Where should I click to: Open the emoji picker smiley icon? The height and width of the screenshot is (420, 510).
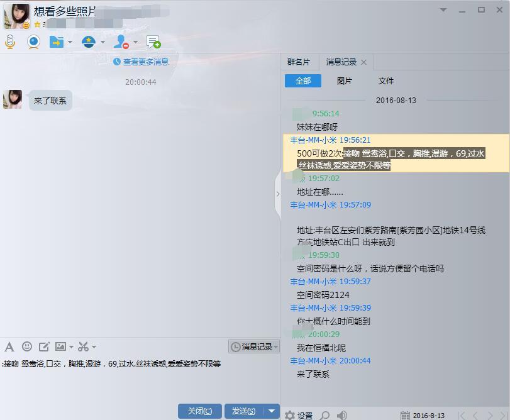tap(26, 346)
